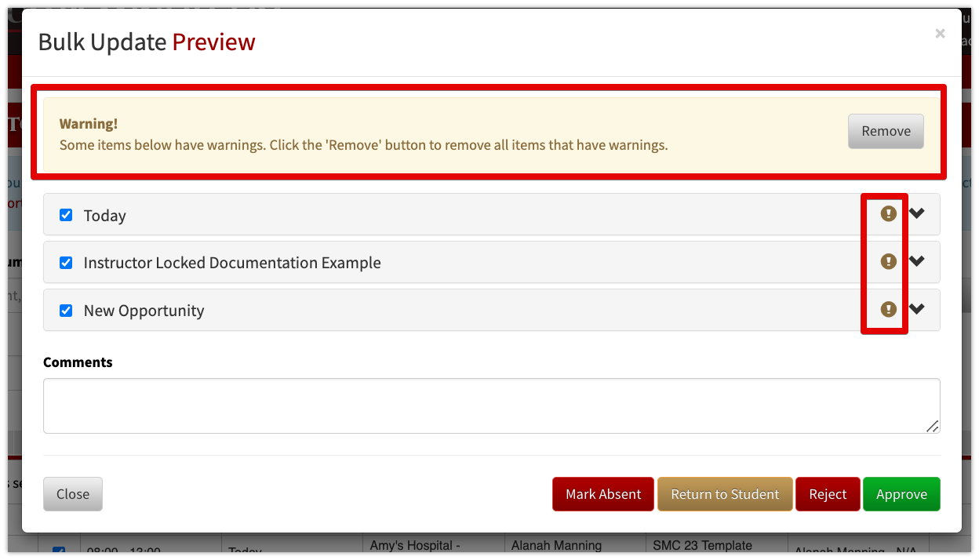The image size is (979, 560).
Task: Click warning icon on New Opportunity row
Action: [x=888, y=309]
